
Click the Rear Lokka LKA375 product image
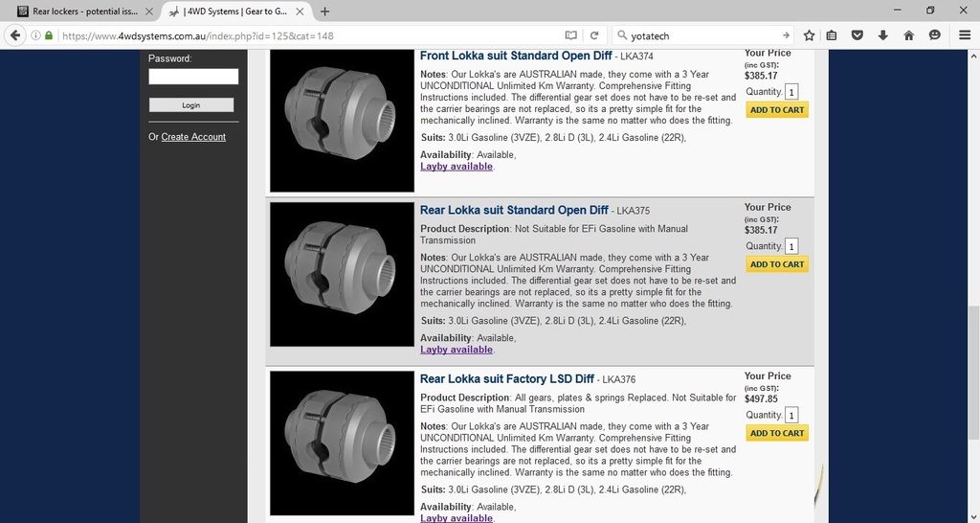(x=342, y=274)
